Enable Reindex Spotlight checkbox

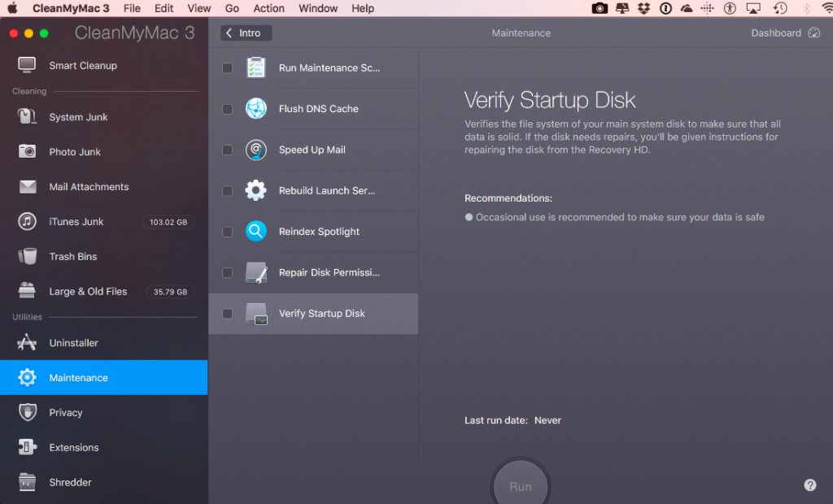click(228, 232)
